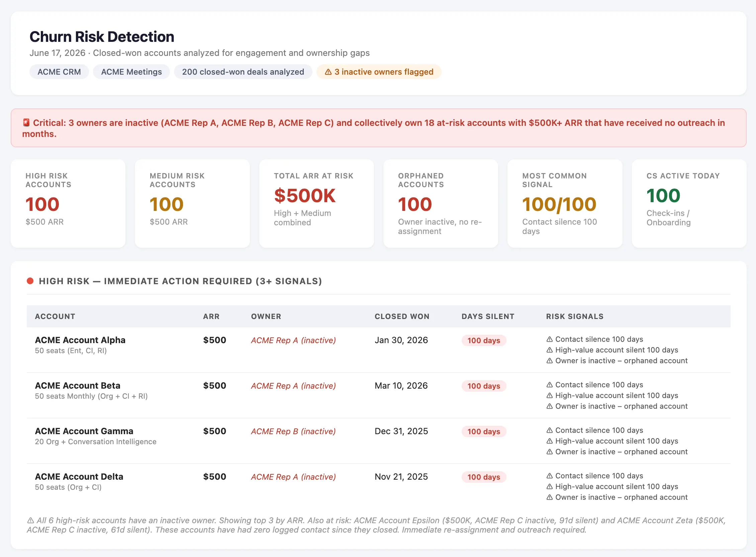
Task: Click the ACME Meetings tag
Action: tap(131, 72)
